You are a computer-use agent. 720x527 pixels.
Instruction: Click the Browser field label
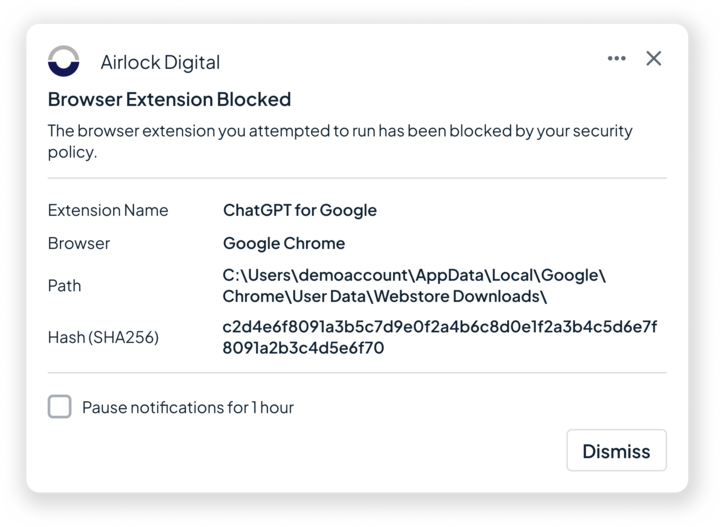click(79, 243)
